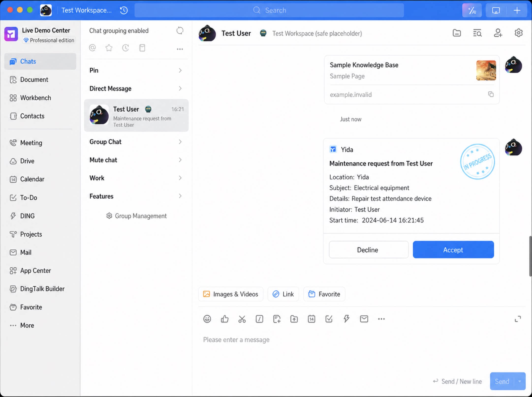Filter chats by @ mentions
The image size is (532, 397).
tap(93, 48)
